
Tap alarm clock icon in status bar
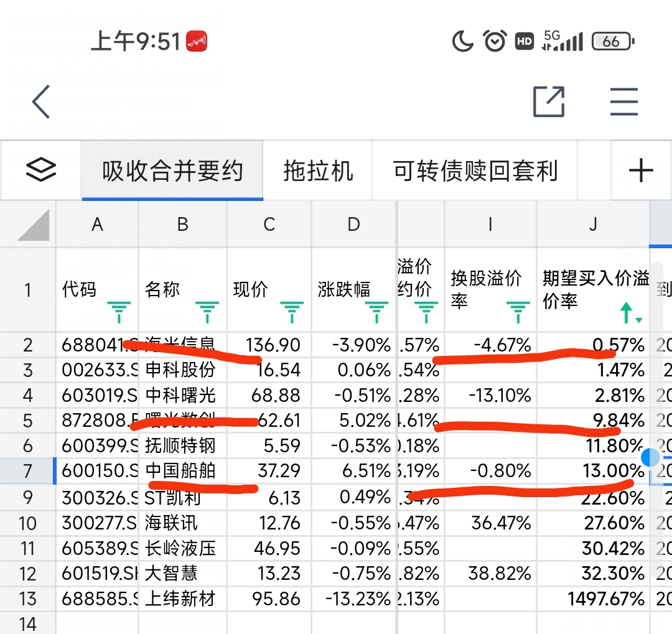pyautogui.click(x=495, y=41)
